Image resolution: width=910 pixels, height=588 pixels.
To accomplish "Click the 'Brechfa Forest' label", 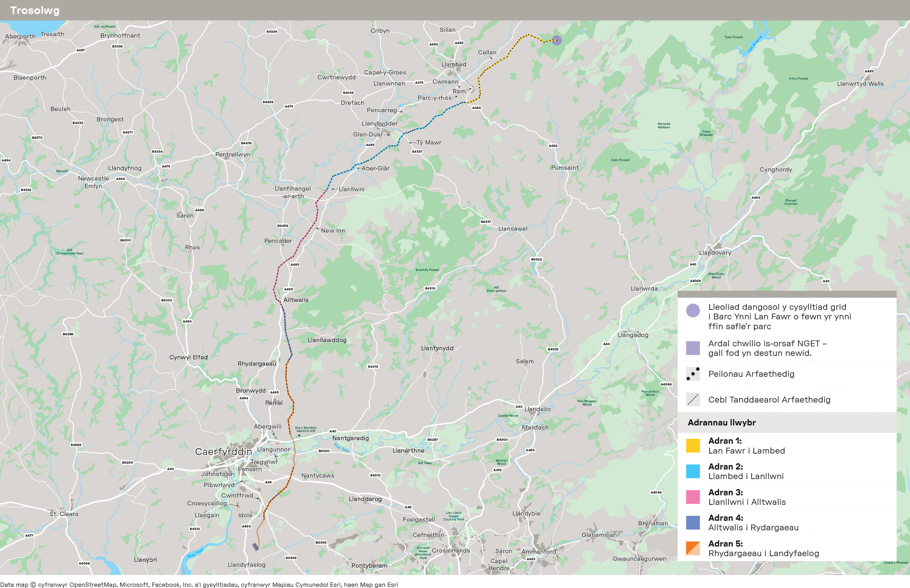I will [x=427, y=269].
